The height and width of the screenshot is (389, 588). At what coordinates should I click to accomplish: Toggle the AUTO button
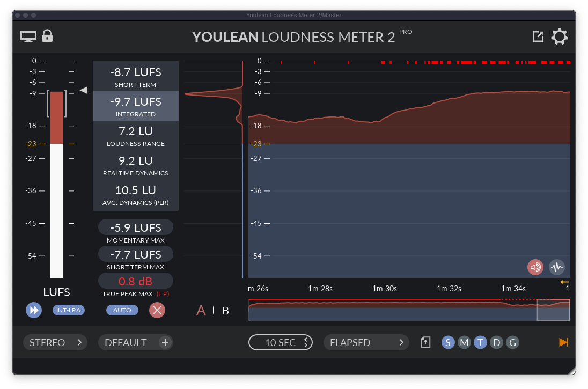click(x=122, y=310)
